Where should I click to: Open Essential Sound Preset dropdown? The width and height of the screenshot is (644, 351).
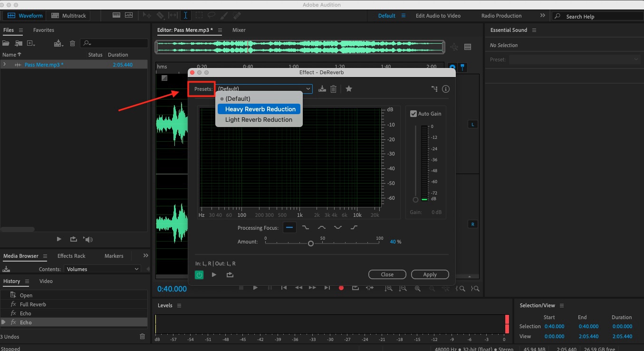click(x=575, y=59)
